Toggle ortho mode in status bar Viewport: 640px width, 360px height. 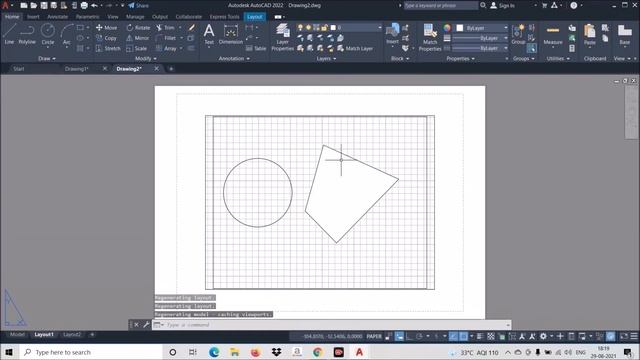(x=409, y=336)
